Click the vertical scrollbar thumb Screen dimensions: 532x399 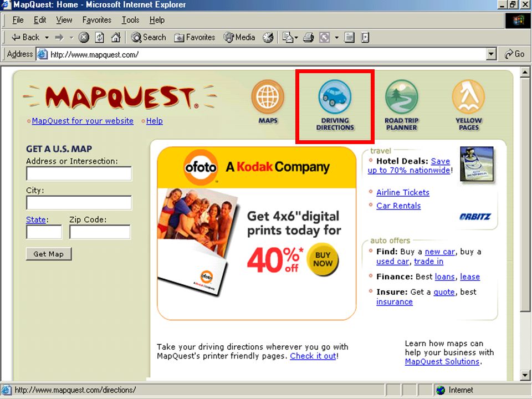[525, 193]
